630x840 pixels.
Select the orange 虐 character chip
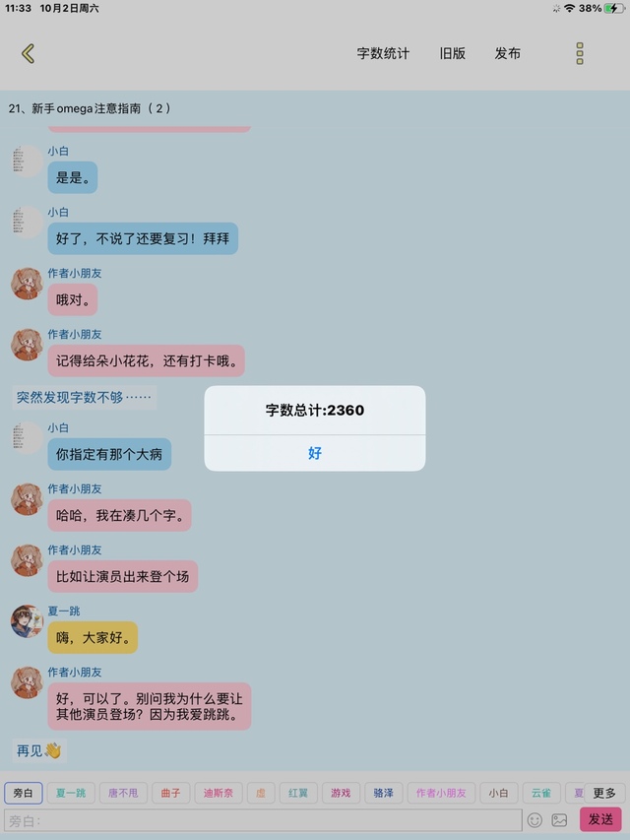tap(261, 793)
